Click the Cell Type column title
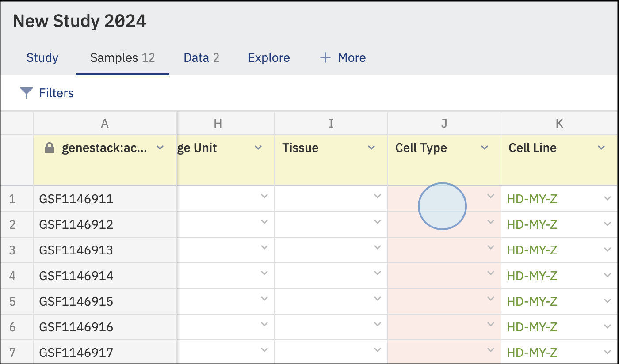The width and height of the screenshot is (619, 364). pyautogui.click(x=421, y=148)
